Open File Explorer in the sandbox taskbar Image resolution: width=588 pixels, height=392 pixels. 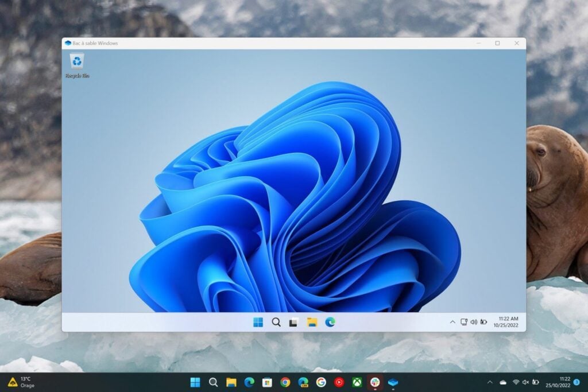pos(312,322)
